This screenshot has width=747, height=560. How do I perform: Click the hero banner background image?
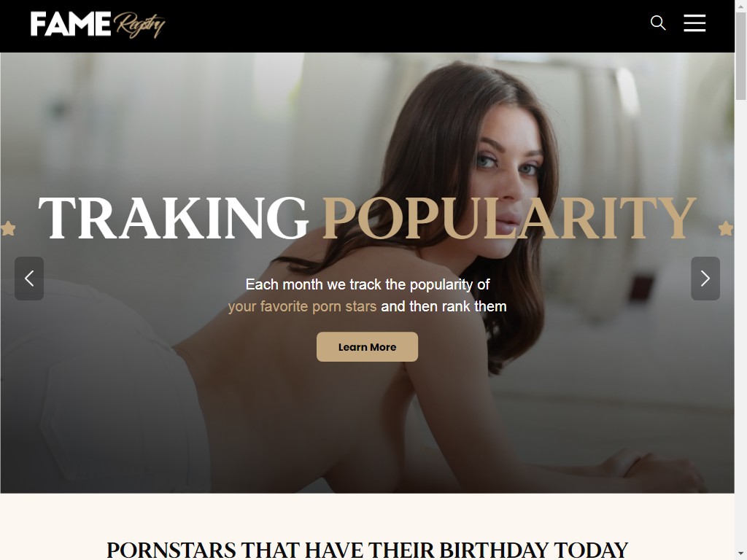click(368, 119)
